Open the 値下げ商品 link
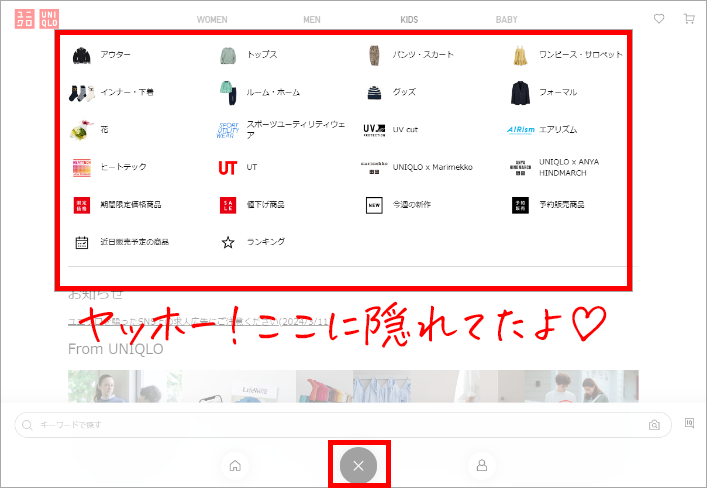This screenshot has height=488, width=707. click(266, 205)
